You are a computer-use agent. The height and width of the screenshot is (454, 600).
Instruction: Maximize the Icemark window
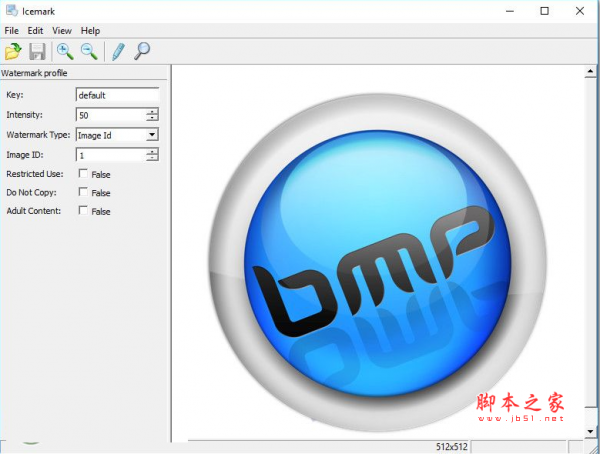tap(544, 11)
